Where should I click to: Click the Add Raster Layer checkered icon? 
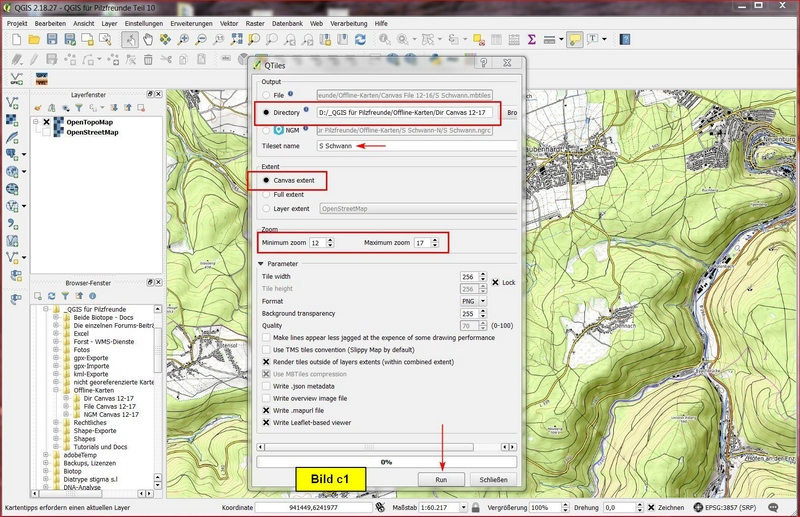point(12,120)
